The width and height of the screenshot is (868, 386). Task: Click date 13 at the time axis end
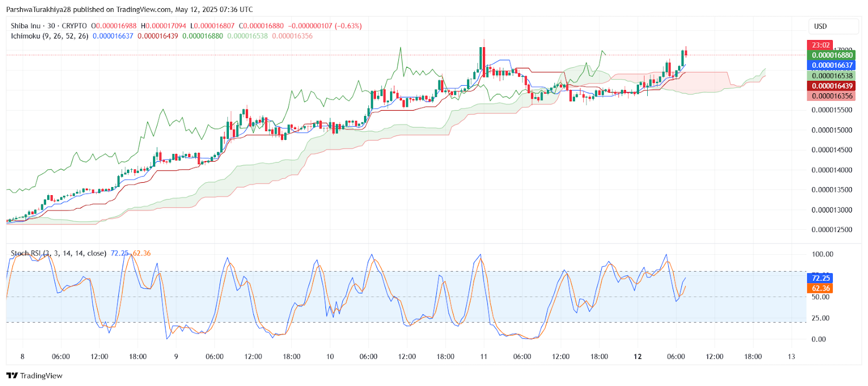pyautogui.click(x=791, y=357)
